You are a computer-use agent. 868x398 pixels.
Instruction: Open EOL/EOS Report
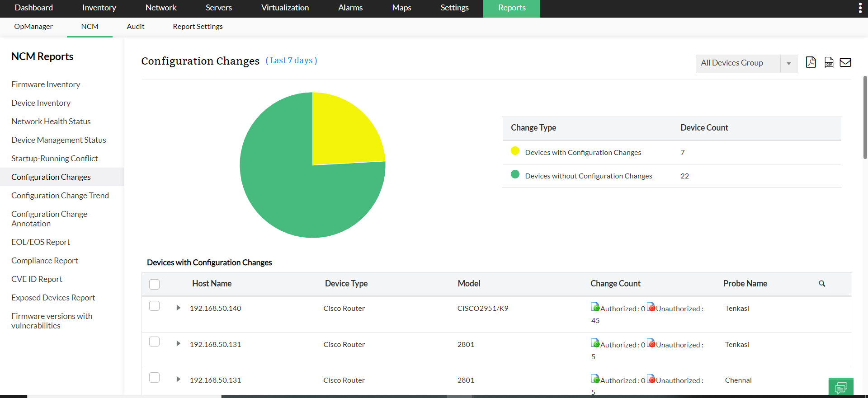(41, 242)
